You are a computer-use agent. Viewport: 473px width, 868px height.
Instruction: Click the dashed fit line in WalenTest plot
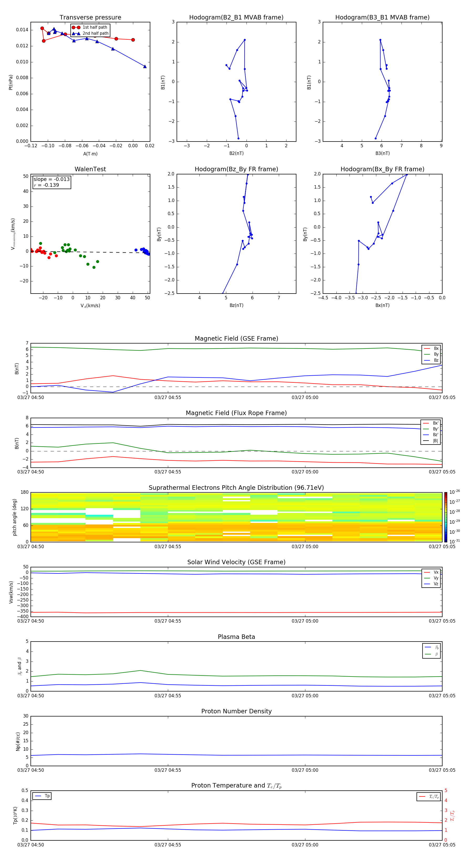tap(90, 251)
